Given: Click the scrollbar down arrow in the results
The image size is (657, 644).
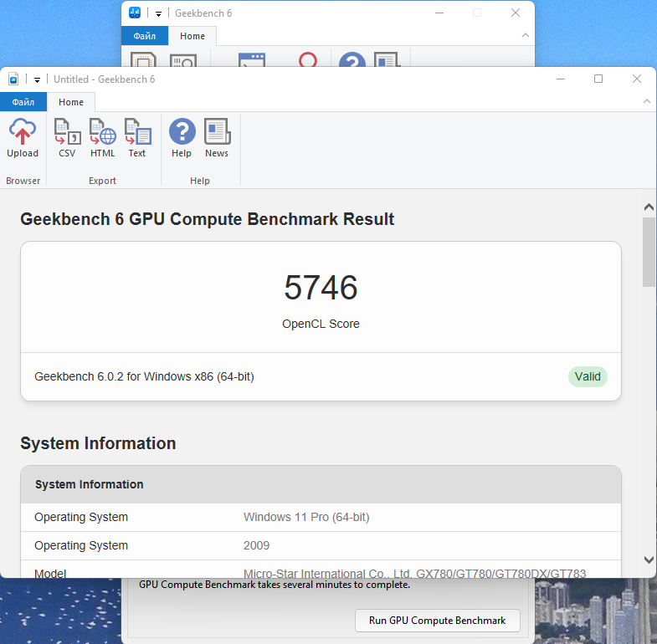Looking at the screenshot, I should pyautogui.click(x=649, y=560).
